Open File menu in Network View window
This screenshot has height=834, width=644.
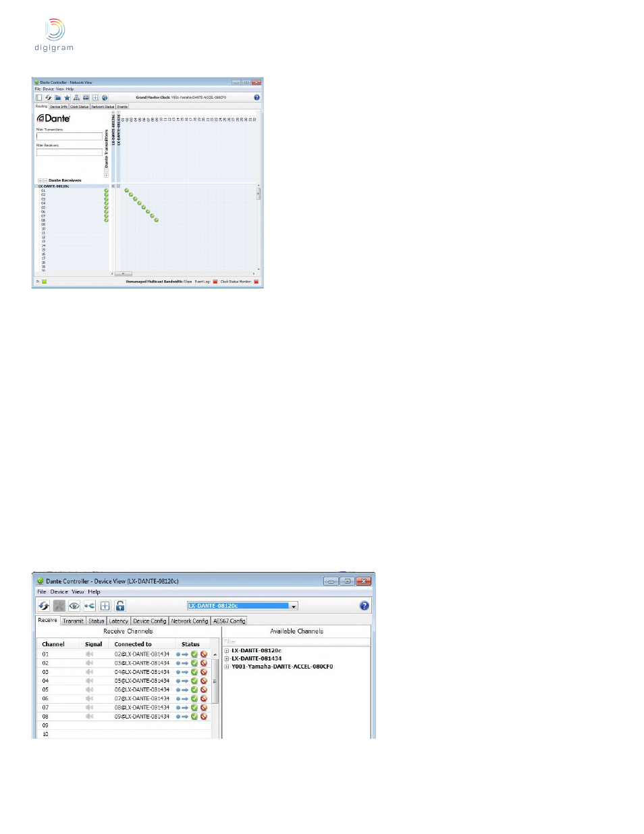(38, 89)
